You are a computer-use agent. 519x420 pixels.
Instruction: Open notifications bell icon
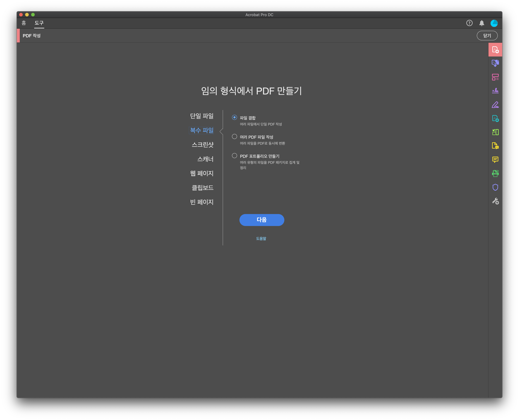tap(481, 23)
